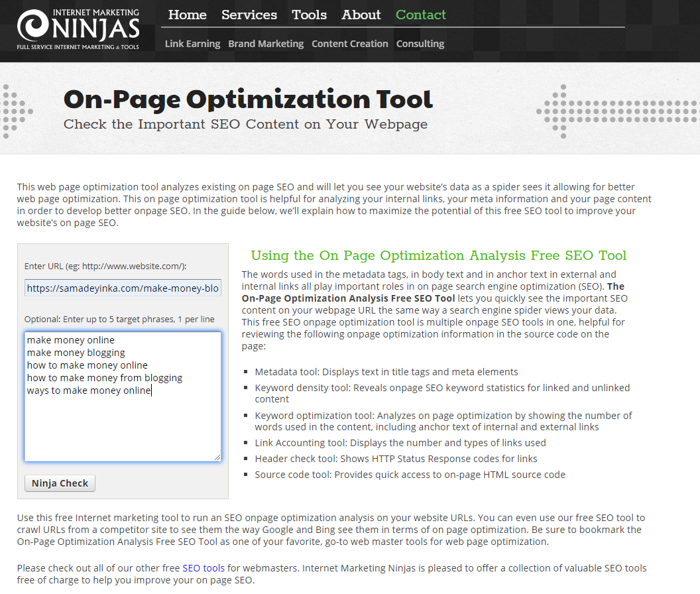Viewport: 700px width, 594px height.
Task: Click the textarea resize grip handle
Action: (218, 457)
